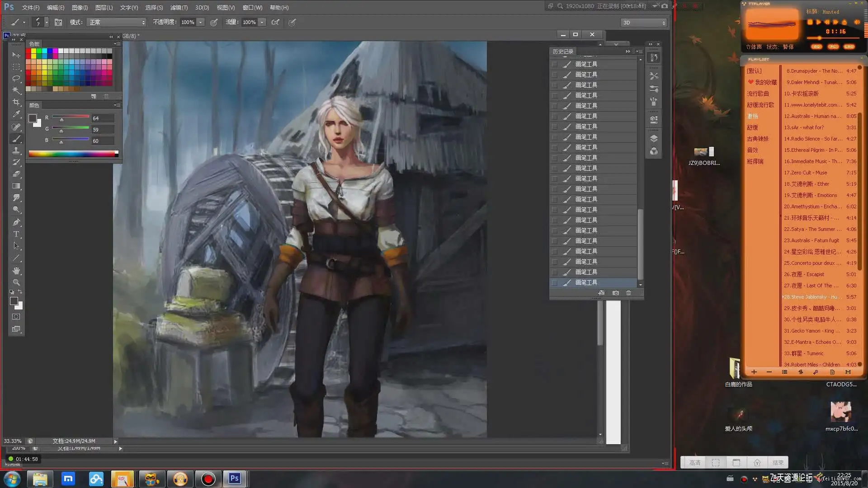Image resolution: width=868 pixels, height=488 pixels.
Task: Select the 我的收藏 playlist in TTPlayer
Action: tap(765, 82)
